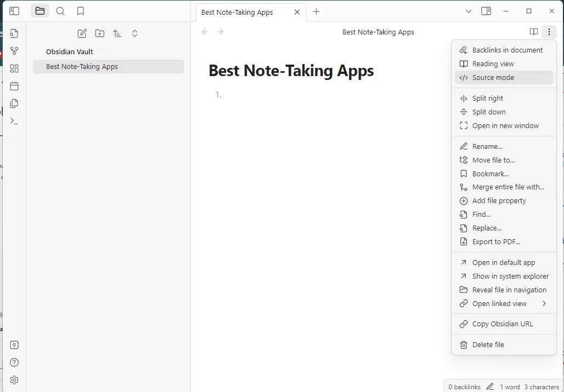Image resolution: width=564 pixels, height=392 pixels.
Task: Open canvas icon in ribbon
Action: tap(14, 68)
